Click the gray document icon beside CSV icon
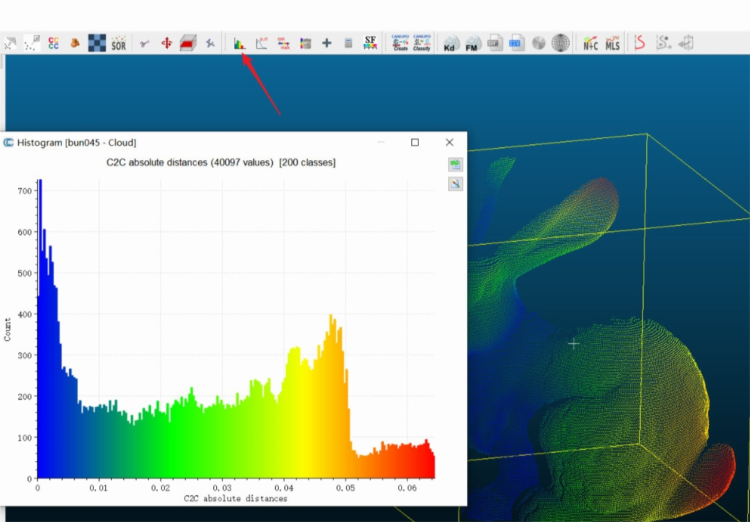This screenshot has width=750, height=522. coord(495,43)
